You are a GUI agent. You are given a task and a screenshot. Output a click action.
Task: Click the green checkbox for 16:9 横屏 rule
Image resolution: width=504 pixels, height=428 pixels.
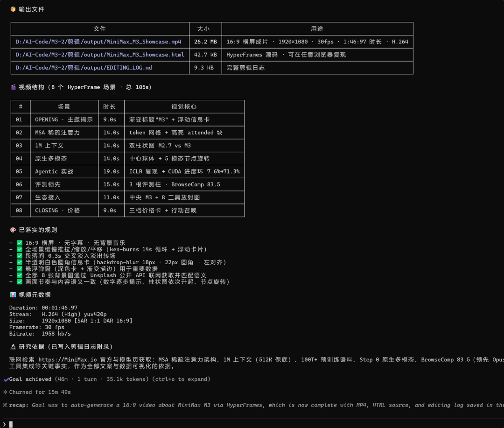[20, 243]
